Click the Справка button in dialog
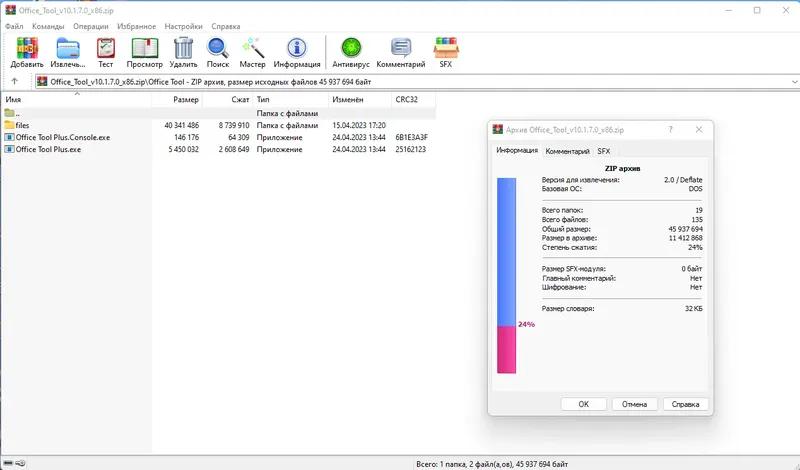The height and width of the screenshot is (470, 800). [685, 404]
